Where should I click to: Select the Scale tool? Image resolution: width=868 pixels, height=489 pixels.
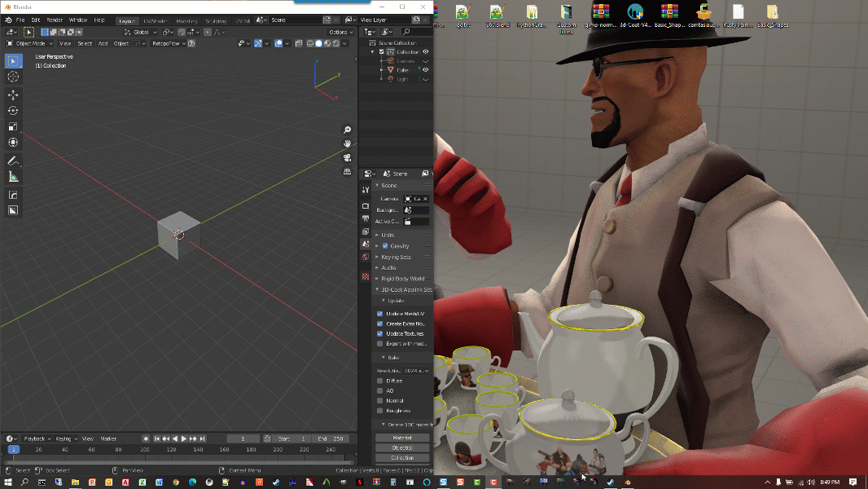[x=13, y=127]
